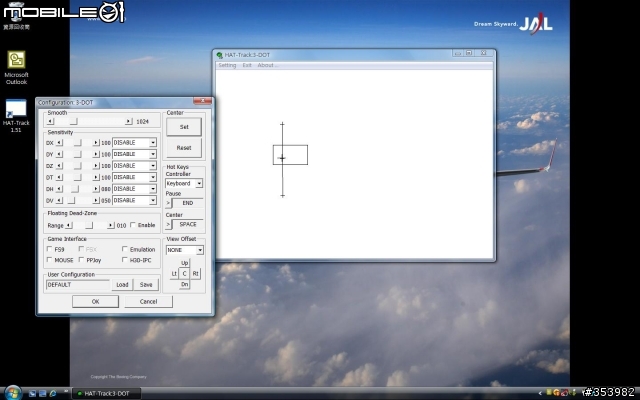Click Save user configuration button
640x400 pixels.
(x=146, y=284)
